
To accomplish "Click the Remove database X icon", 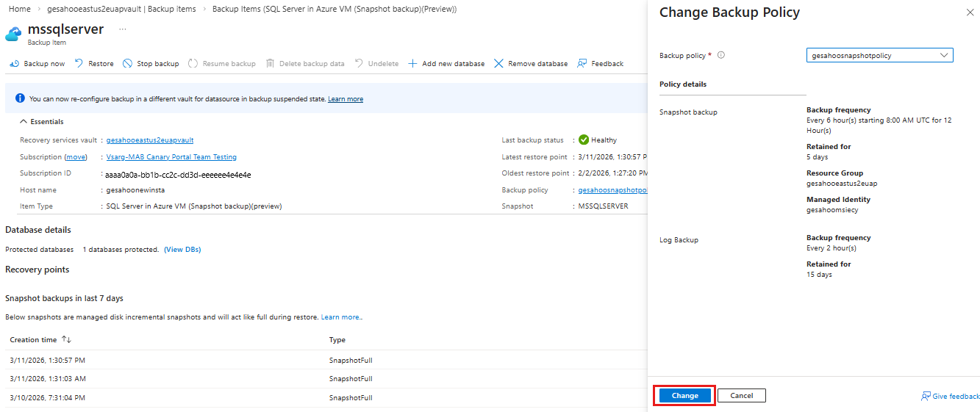I will pos(499,64).
